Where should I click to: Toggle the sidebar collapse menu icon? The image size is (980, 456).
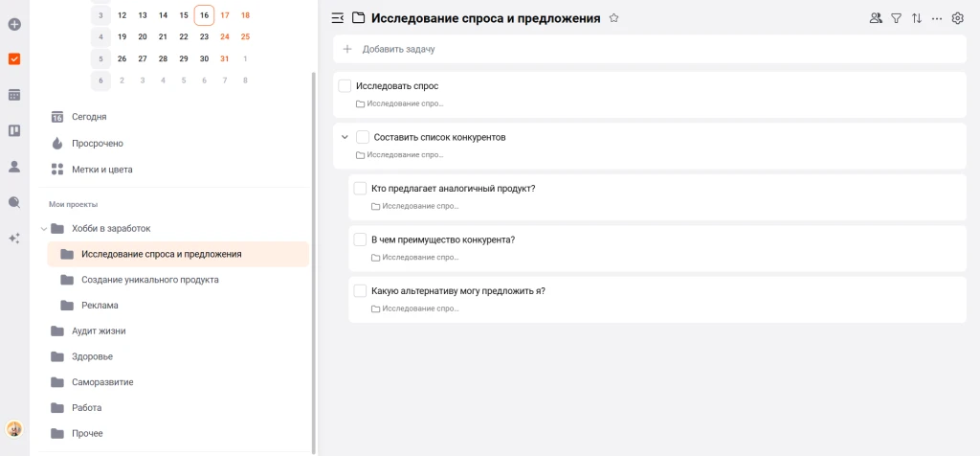337,17
